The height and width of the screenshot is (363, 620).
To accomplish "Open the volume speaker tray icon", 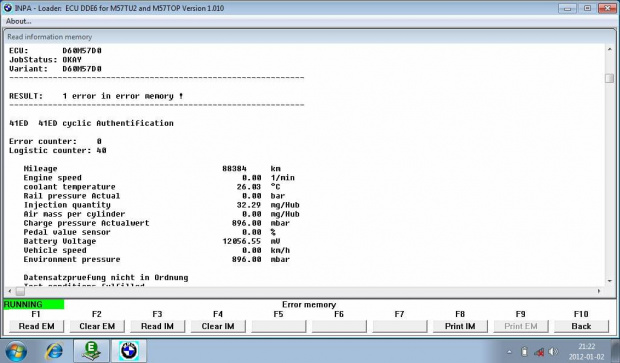I will pos(553,352).
